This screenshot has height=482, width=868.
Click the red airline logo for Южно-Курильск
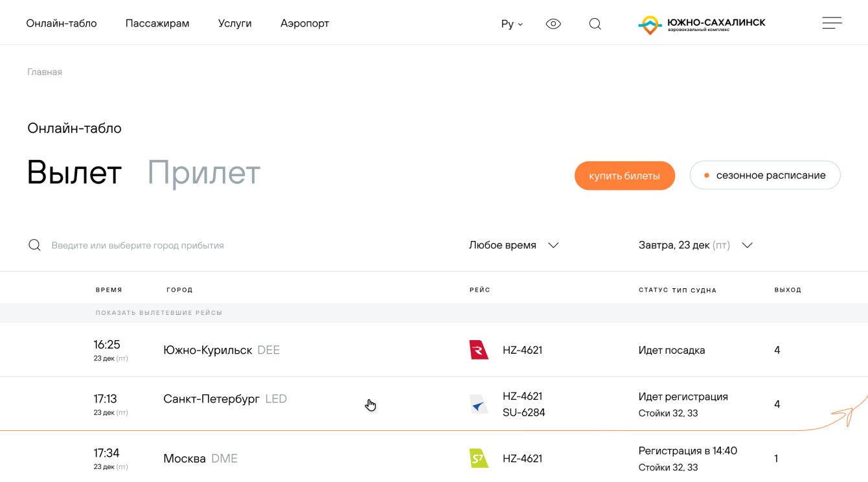(479, 350)
